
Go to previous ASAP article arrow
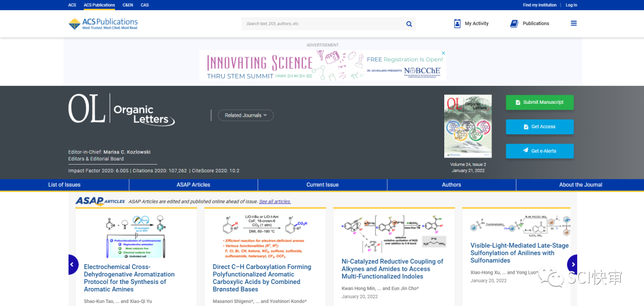pyautogui.click(x=72, y=264)
